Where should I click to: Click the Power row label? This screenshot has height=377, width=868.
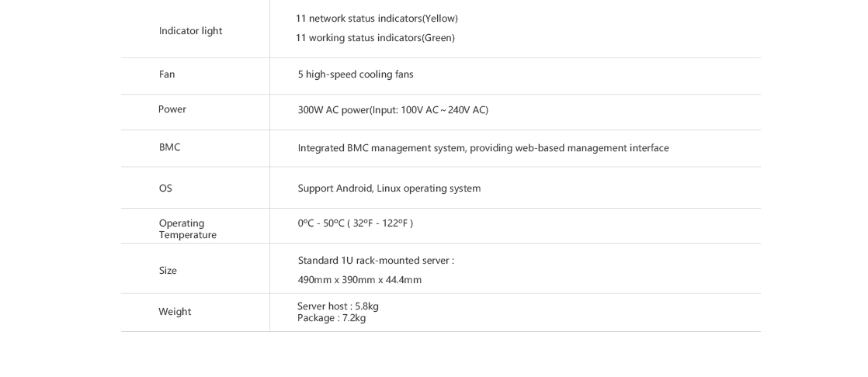(x=172, y=109)
